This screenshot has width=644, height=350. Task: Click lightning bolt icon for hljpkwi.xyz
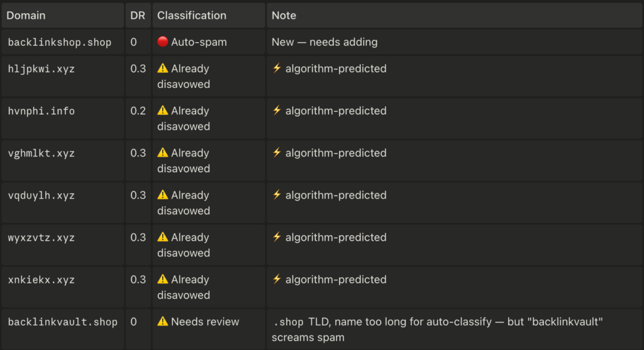(x=277, y=68)
